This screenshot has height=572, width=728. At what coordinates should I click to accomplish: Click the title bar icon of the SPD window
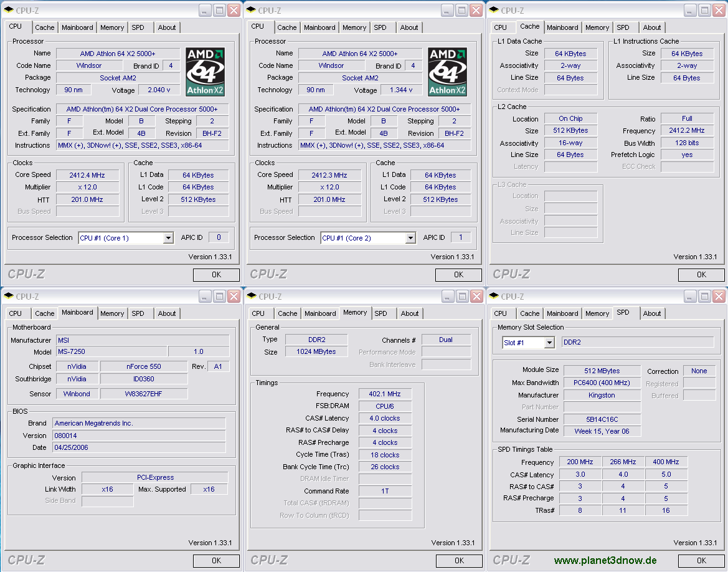494,296
